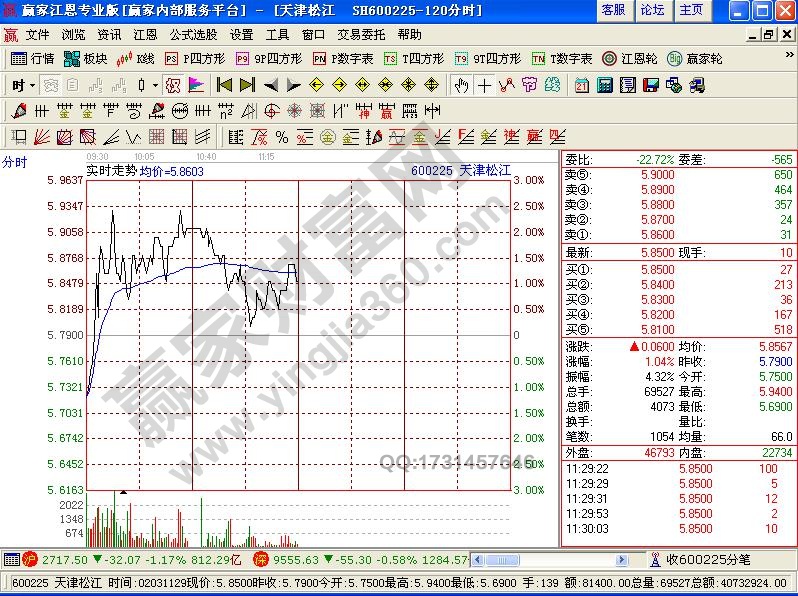798x596 pixels.
Task: Expand the 时 period dropdown arrow
Action: point(31,85)
